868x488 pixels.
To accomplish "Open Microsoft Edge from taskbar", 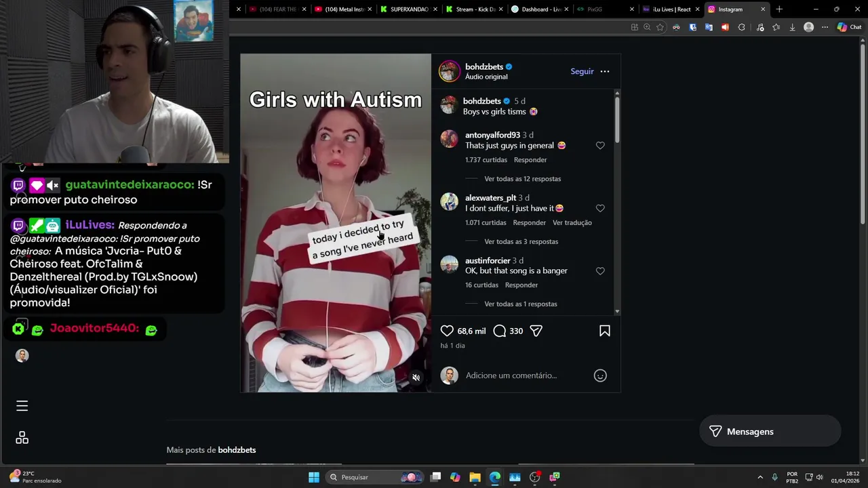I will (495, 477).
